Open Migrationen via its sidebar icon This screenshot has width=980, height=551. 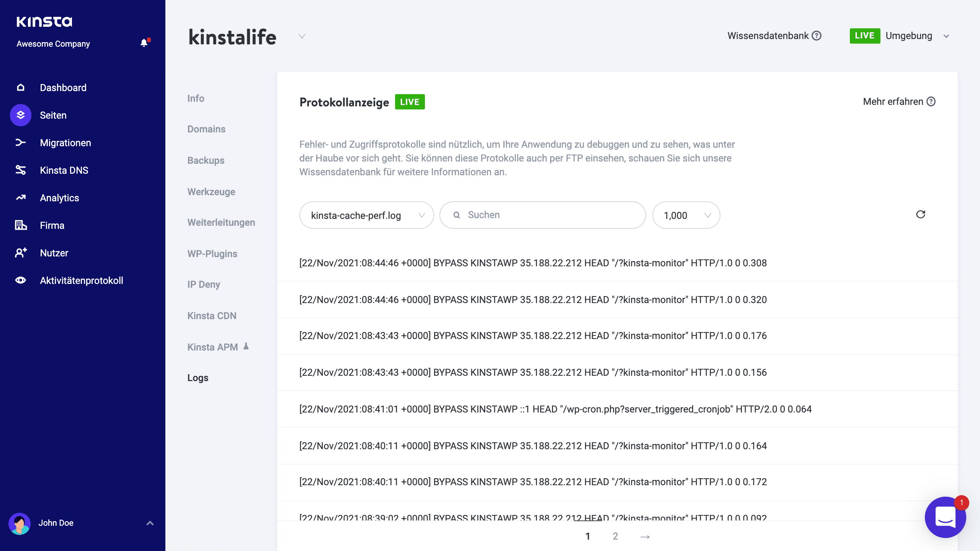[20, 143]
